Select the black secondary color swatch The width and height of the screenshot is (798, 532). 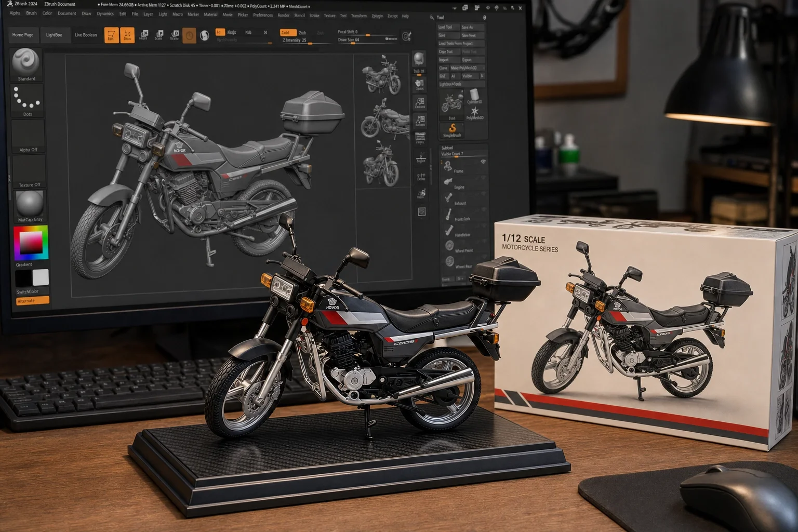point(23,278)
